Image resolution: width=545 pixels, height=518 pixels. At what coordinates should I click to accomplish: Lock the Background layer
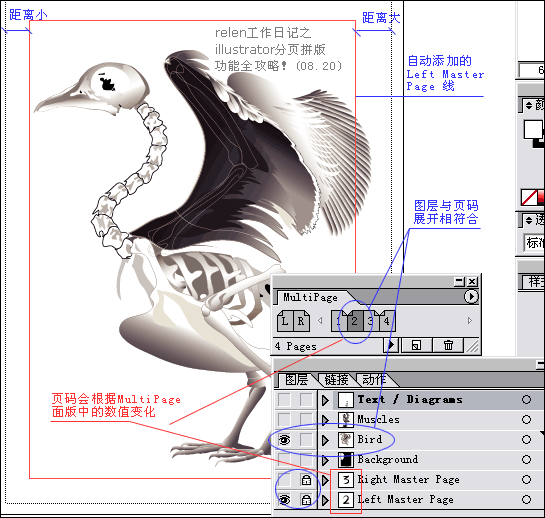coord(306,460)
